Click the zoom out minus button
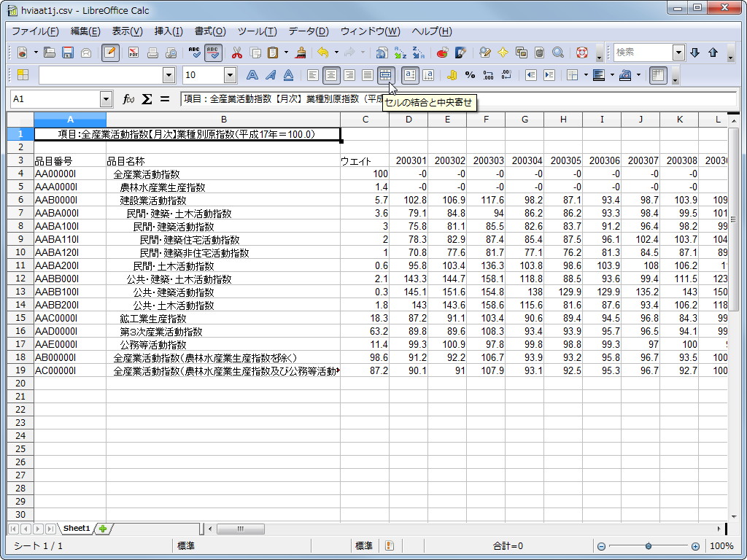The height and width of the screenshot is (560, 747). coord(602,546)
